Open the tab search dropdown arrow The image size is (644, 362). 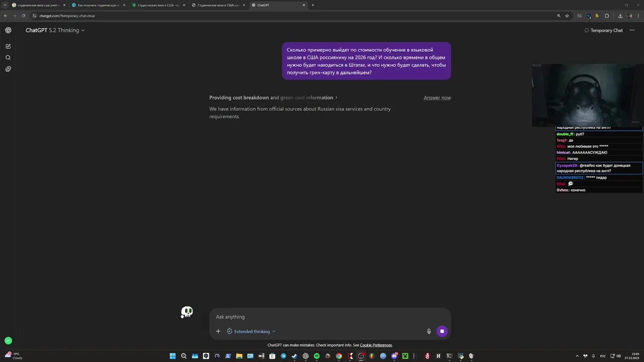point(5,5)
